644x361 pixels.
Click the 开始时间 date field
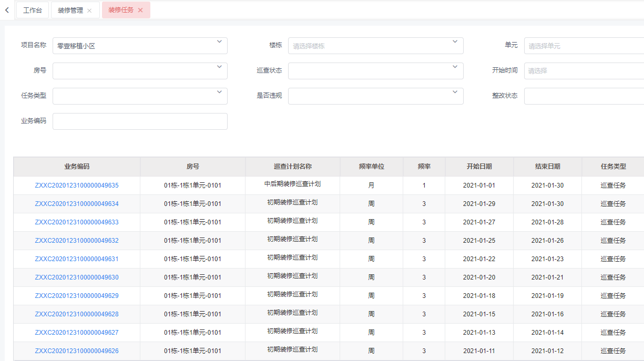(x=584, y=71)
